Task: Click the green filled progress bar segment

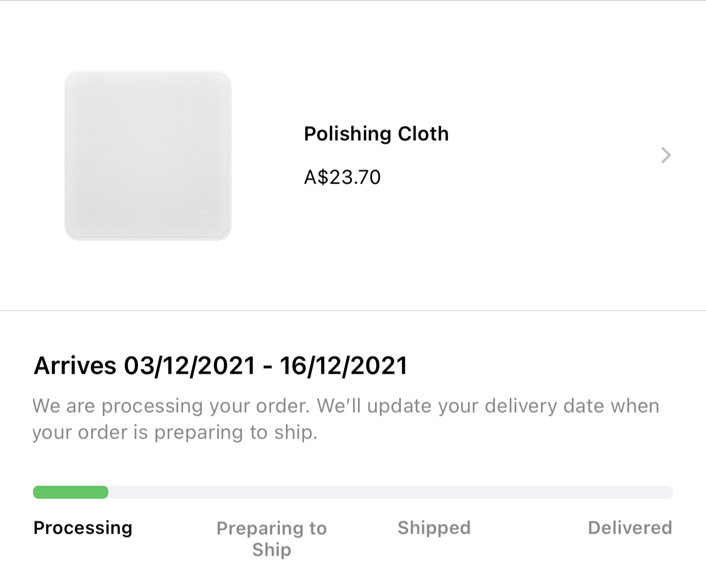Action: click(70, 492)
